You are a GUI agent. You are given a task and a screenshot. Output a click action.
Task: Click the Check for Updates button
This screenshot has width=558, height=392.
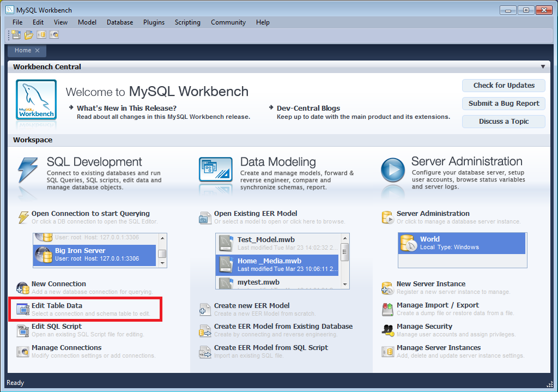pos(504,86)
